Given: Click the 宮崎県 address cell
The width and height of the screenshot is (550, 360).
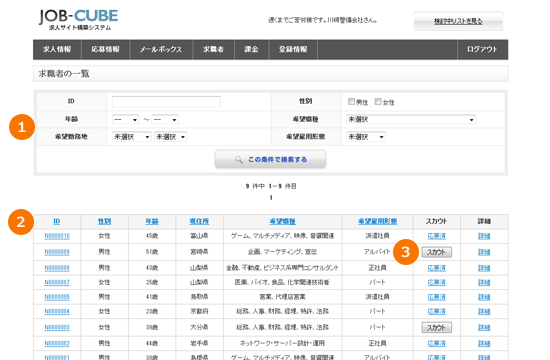Looking at the screenshot, I should coord(199,252).
